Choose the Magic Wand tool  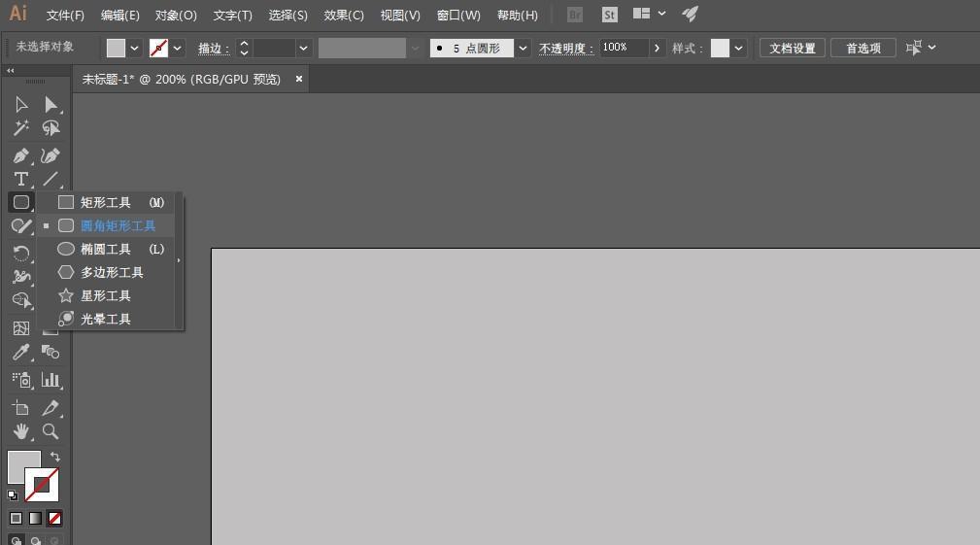pos(21,128)
